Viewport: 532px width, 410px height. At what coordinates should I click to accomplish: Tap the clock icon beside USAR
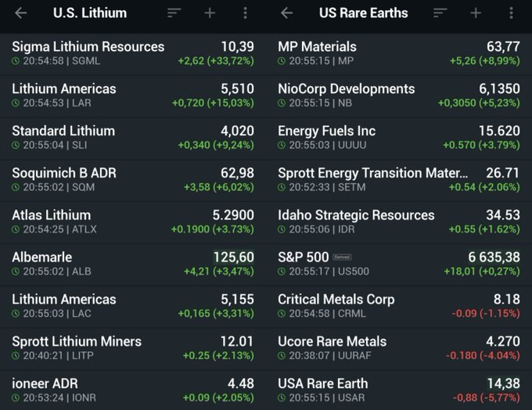pos(282,397)
